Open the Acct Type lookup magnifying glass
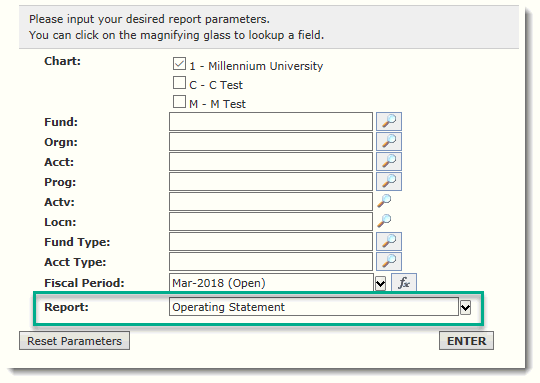Image resolution: width=540 pixels, height=383 pixels. tap(389, 261)
